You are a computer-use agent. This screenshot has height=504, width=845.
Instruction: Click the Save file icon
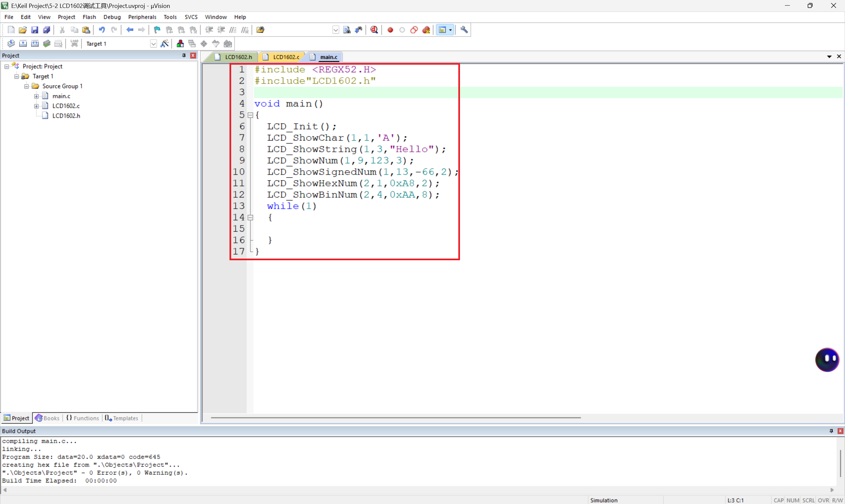point(35,30)
